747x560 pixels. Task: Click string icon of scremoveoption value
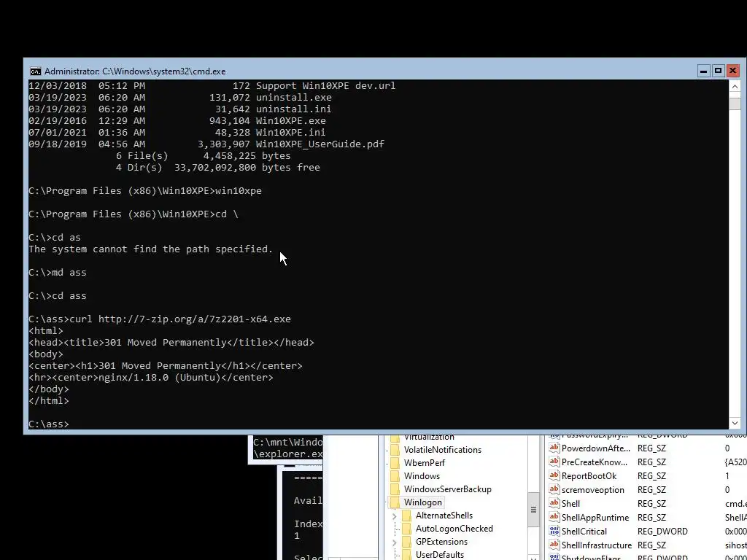tap(554, 489)
